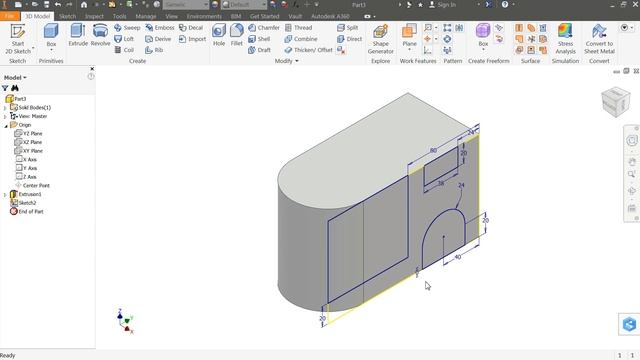
Task: Click the Split tool
Action: click(347, 28)
